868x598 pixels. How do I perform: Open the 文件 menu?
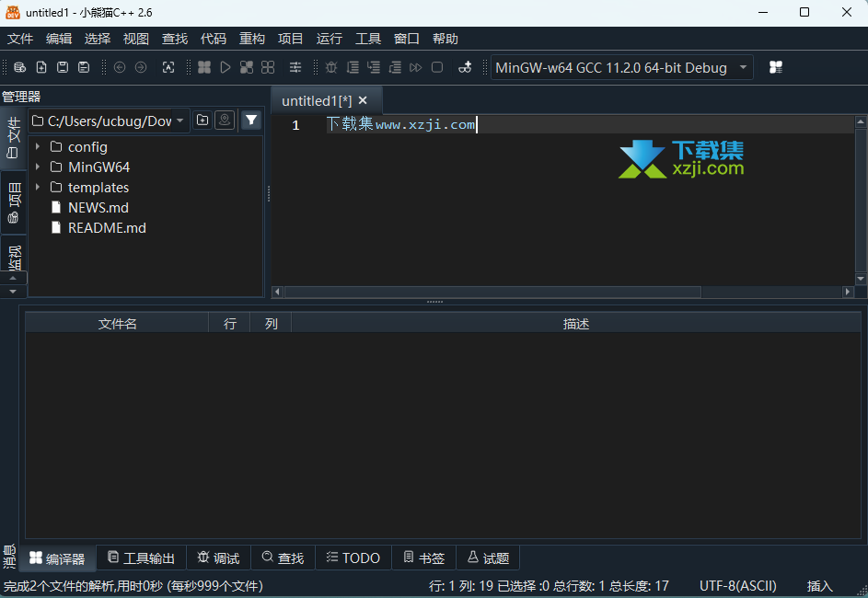[20, 39]
